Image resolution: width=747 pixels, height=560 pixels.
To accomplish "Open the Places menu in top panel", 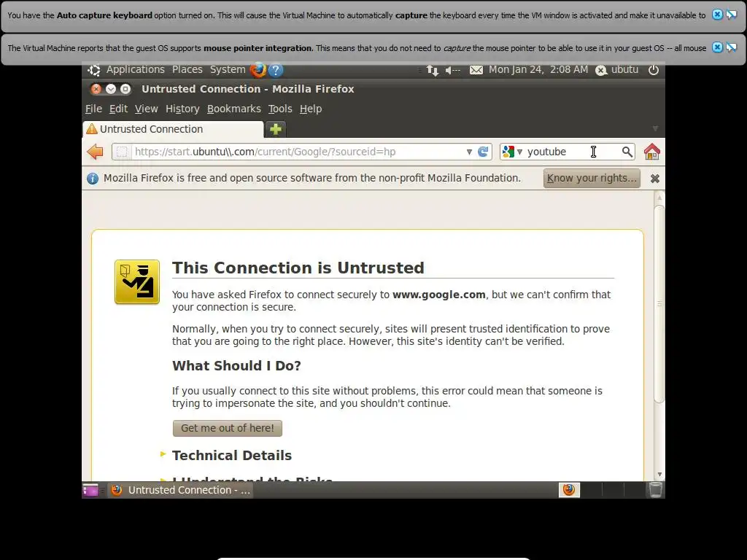I will click(x=187, y=69).
